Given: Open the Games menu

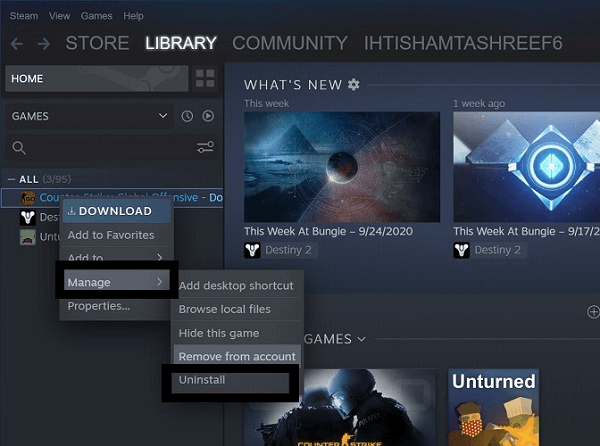Looking at the screenshot, I should [96, 16].
